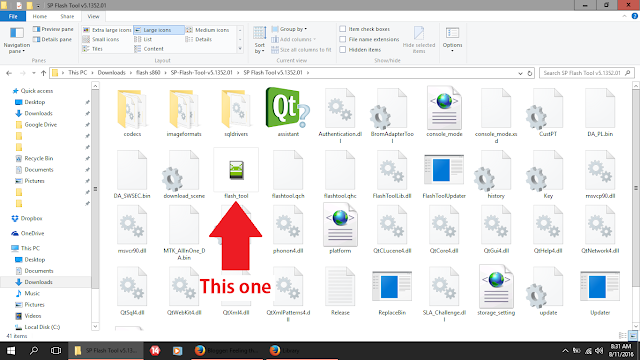Open the Group by dropdown

(289, 29)
